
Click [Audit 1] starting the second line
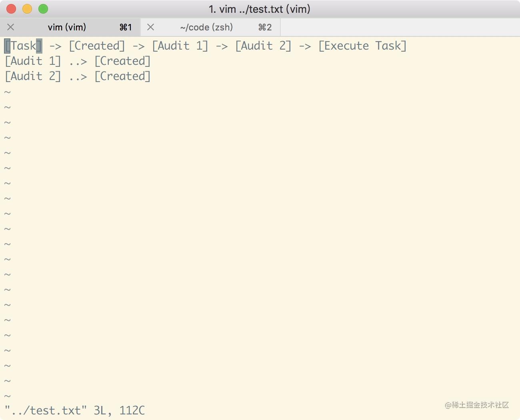coord(33,61)
